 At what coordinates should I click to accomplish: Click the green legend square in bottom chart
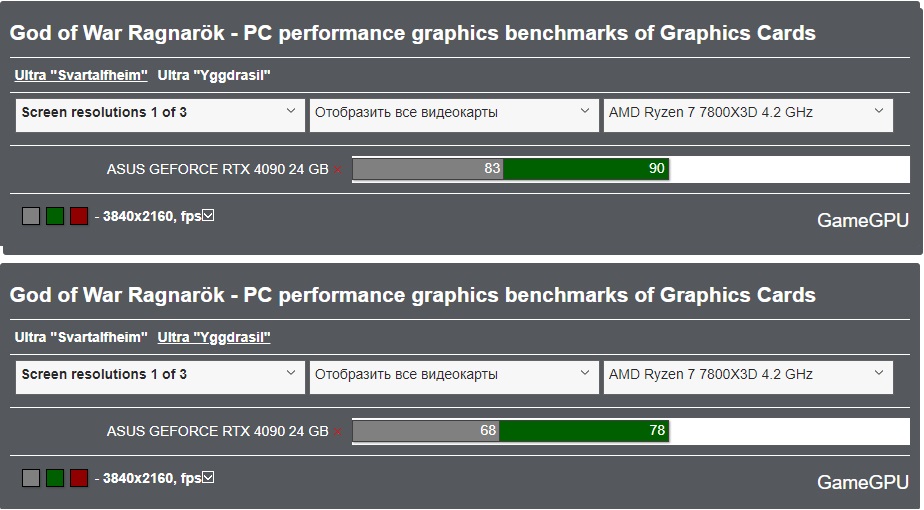[x=55, y=478]
